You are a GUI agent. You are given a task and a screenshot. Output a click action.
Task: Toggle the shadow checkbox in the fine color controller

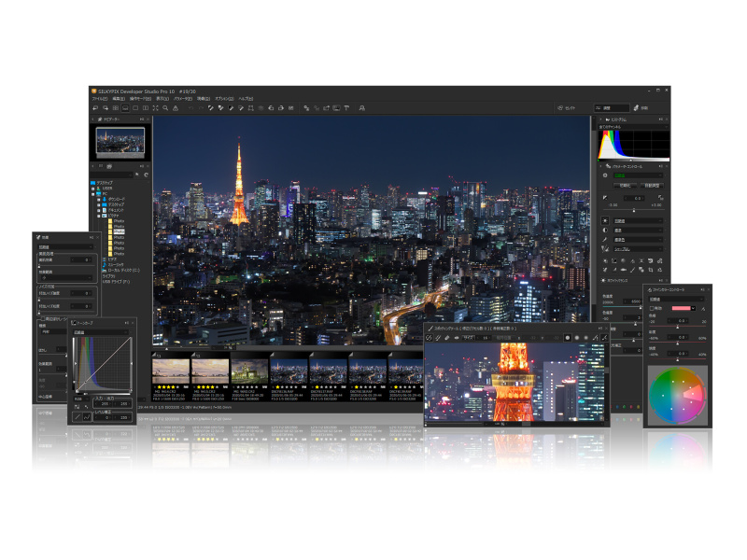(x=653, y=308)
